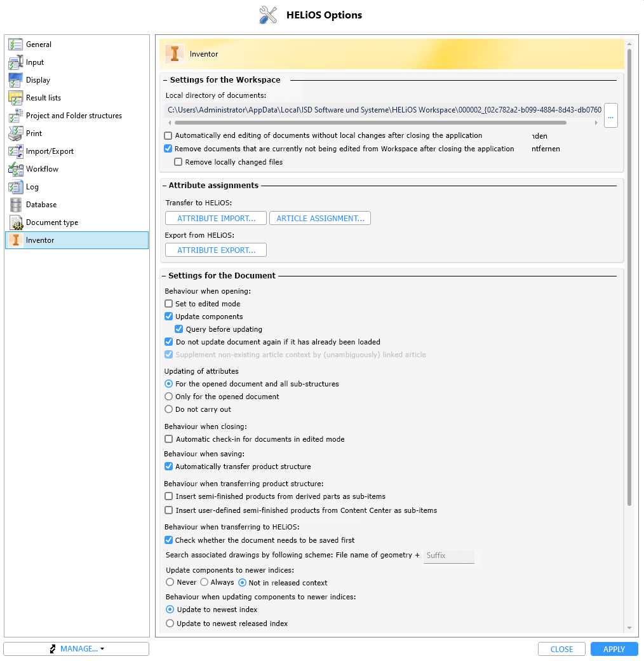
Task: Click the Result lists icon
Action: click(x=16, y=98)
